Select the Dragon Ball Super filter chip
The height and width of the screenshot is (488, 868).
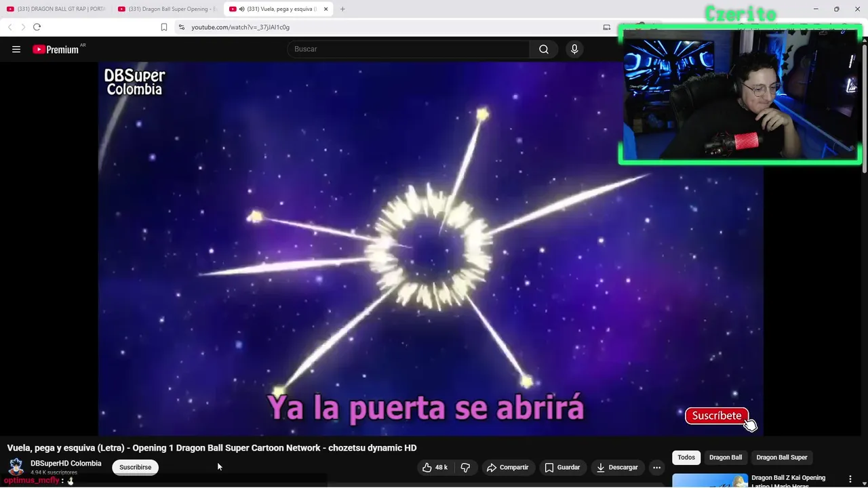[782, 457]
